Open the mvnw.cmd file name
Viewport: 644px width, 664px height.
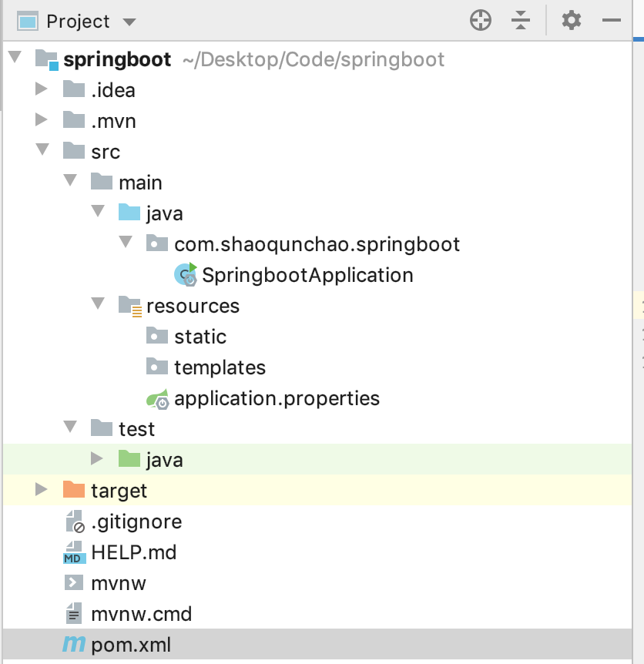coord(142,615)
